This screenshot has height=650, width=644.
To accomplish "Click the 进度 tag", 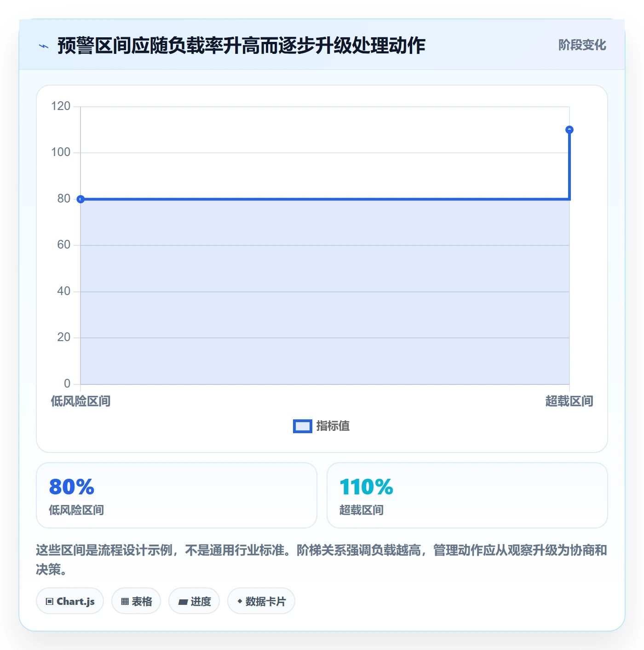I will coord(194,601).
